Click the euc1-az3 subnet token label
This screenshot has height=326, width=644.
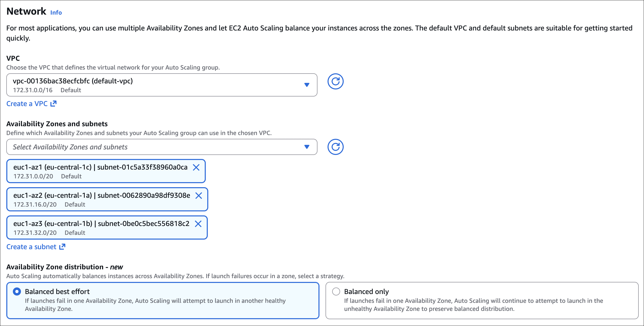pyautogui.click(x=101, y=224)
